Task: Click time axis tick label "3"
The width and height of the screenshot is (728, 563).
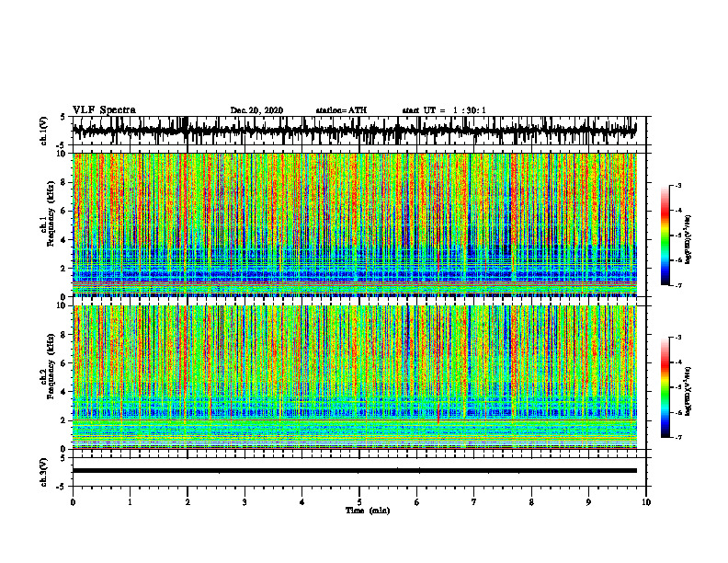Action: tap(245, 502)
